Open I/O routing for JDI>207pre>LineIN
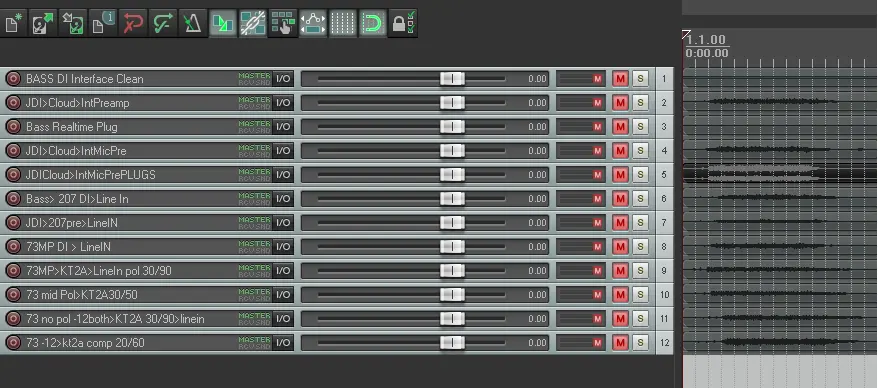The image size is (878, 388). (x=283, y=223)
